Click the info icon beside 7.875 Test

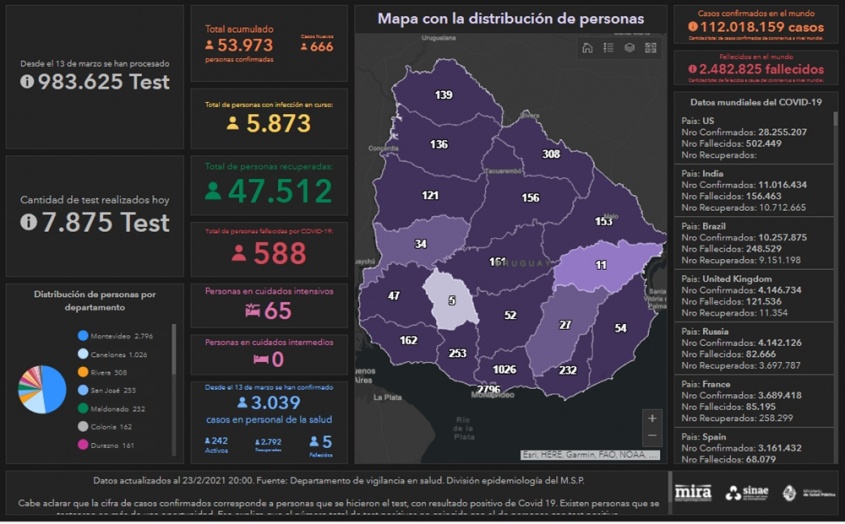(x=27, y=222)
